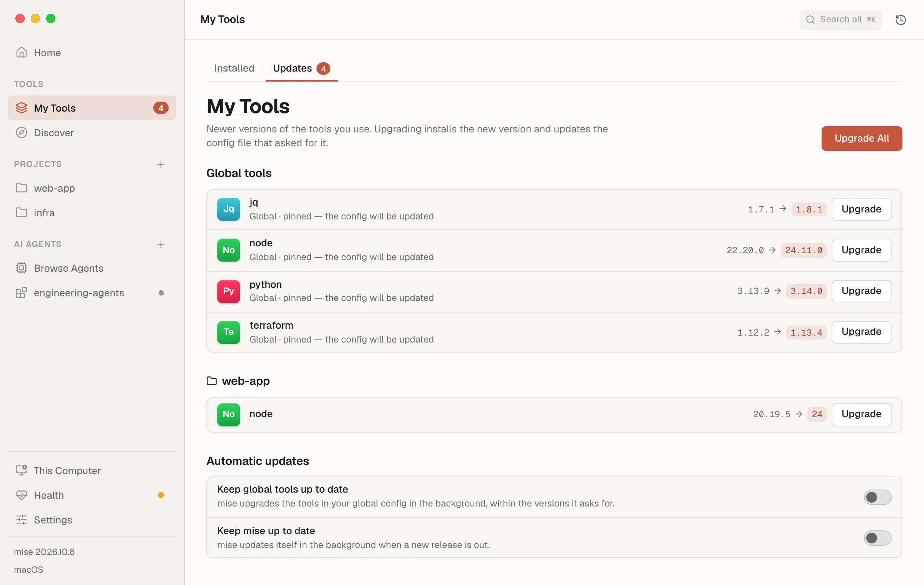This screenshot has width=924, height=585.
Task: Enable Keep global tools up to date
Action: [x=877, y=497]
